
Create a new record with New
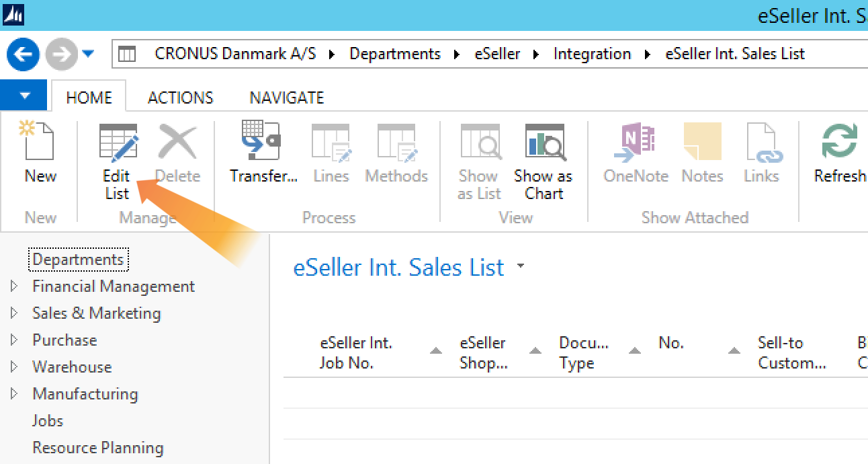click(x=40, y=155)
